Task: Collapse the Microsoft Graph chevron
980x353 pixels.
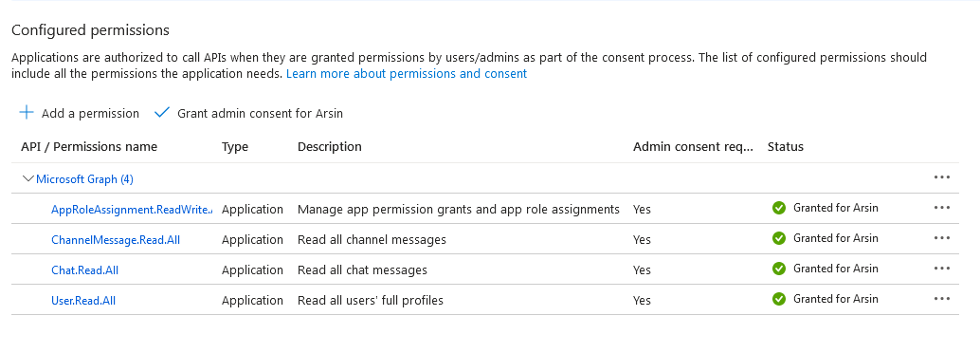Action: click(x=27, y=179)
